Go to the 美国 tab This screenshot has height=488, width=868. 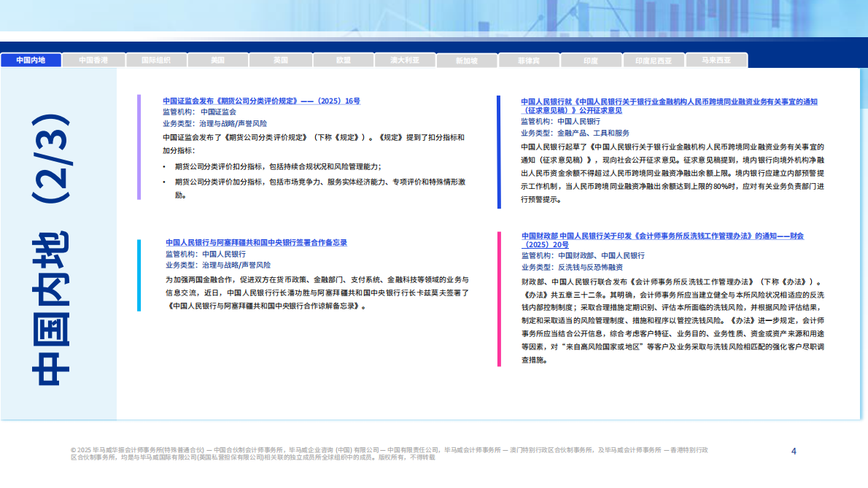click(217, 61)
